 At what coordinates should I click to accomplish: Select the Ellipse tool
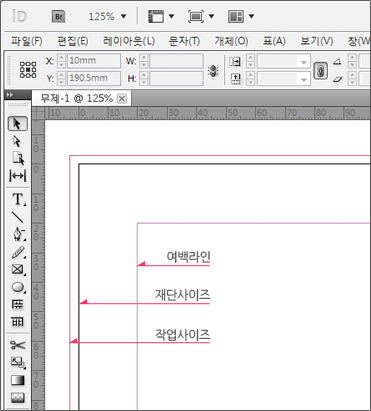(18, 287)
